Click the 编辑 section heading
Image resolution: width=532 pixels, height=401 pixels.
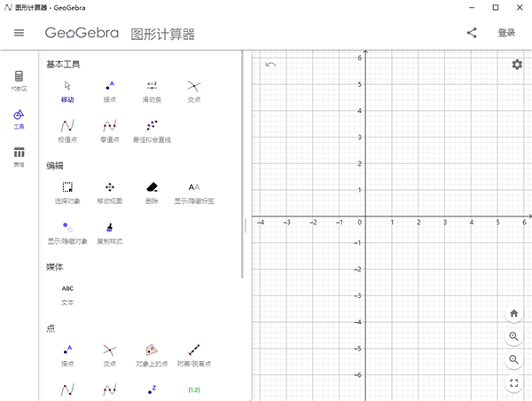point(55,166)
